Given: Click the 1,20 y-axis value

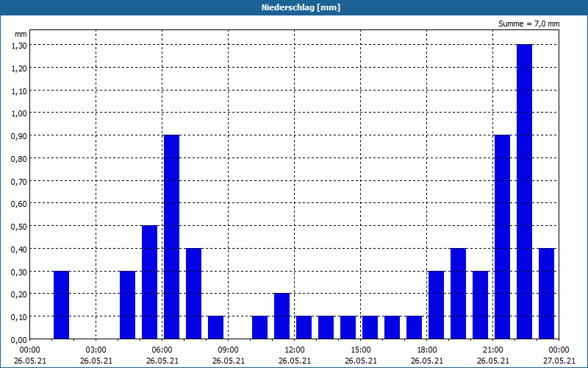Looking at the screenshot, I should pos(19,68).
